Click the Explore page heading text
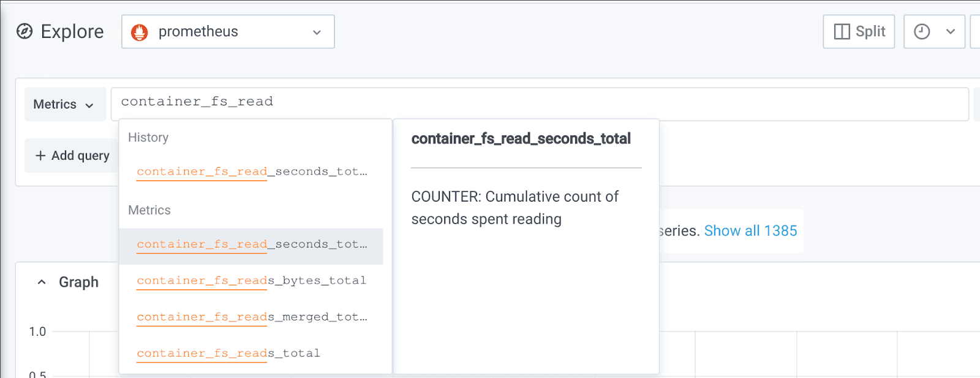Viewport: 980px width, 378px height. pyautogui.click(x=72, y=32)
